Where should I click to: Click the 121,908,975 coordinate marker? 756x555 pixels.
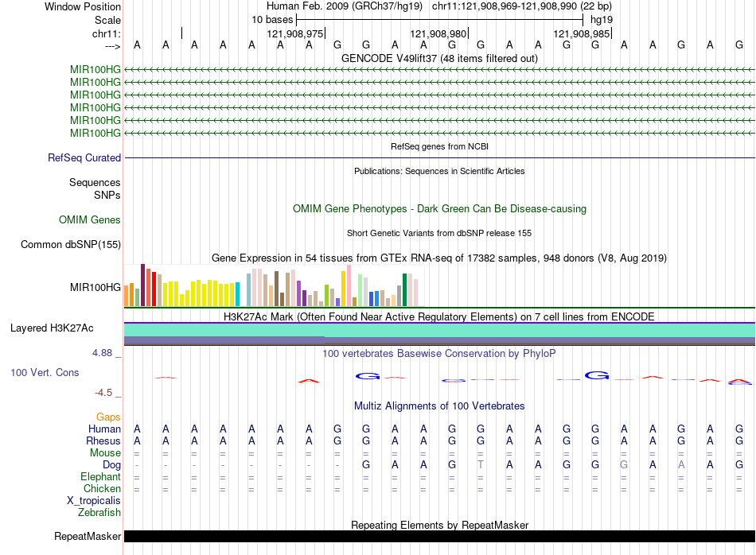pyautogui.click(x=295, y=33)
